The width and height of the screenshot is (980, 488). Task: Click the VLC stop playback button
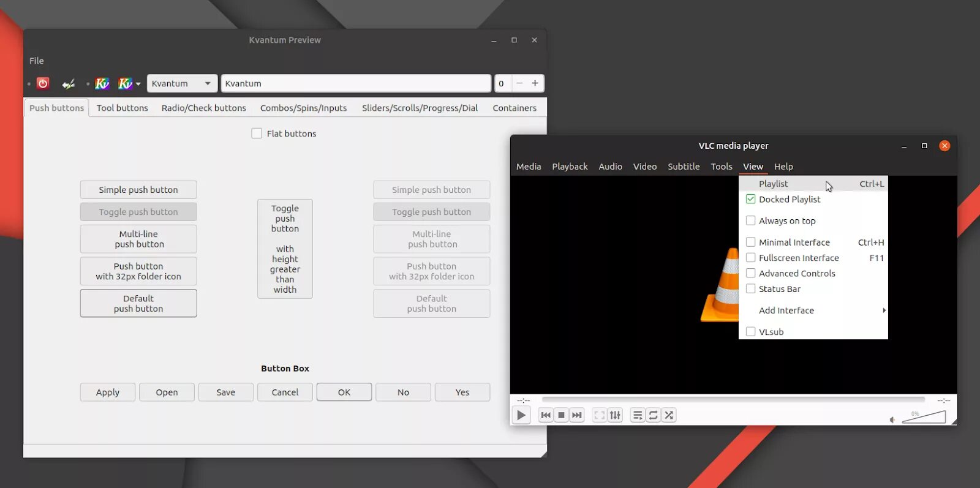coord(561,415)
